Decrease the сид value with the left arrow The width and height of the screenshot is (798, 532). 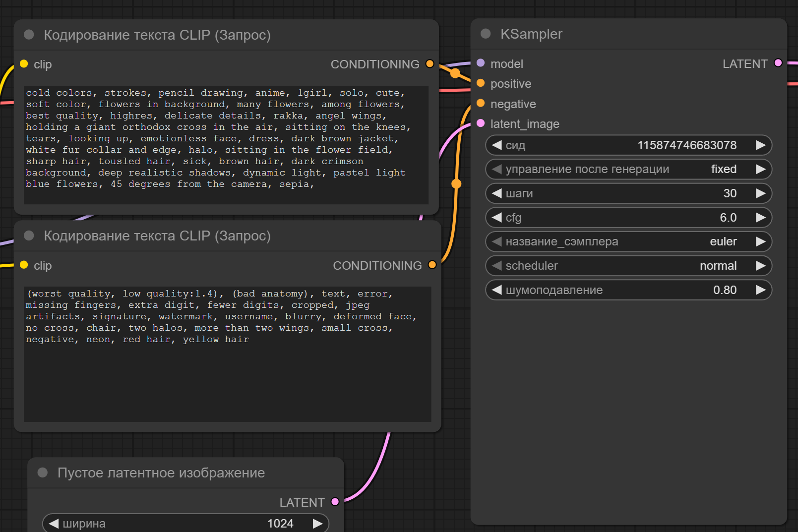(497, 145)
